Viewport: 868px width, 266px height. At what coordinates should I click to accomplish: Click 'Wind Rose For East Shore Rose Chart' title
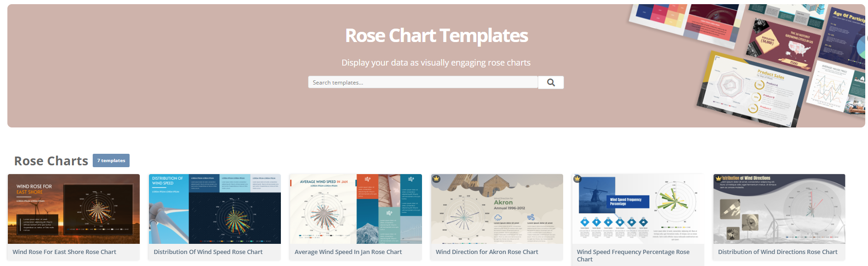(x=65, y=252)
